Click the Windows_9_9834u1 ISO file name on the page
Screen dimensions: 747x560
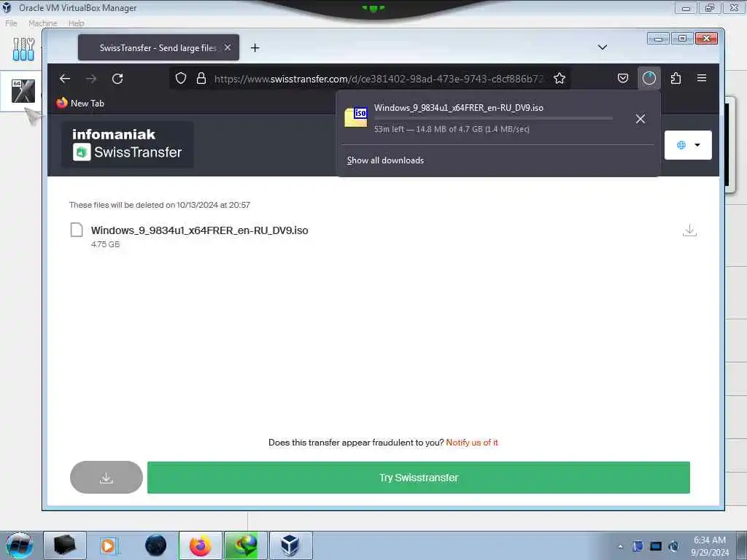click(199, 230)
